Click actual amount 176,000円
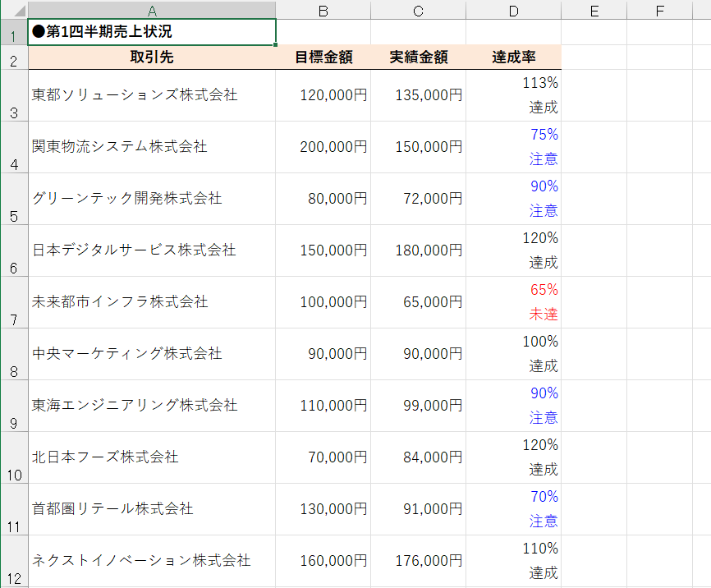This screenshot has width=711, height=588. coord(418,561)
